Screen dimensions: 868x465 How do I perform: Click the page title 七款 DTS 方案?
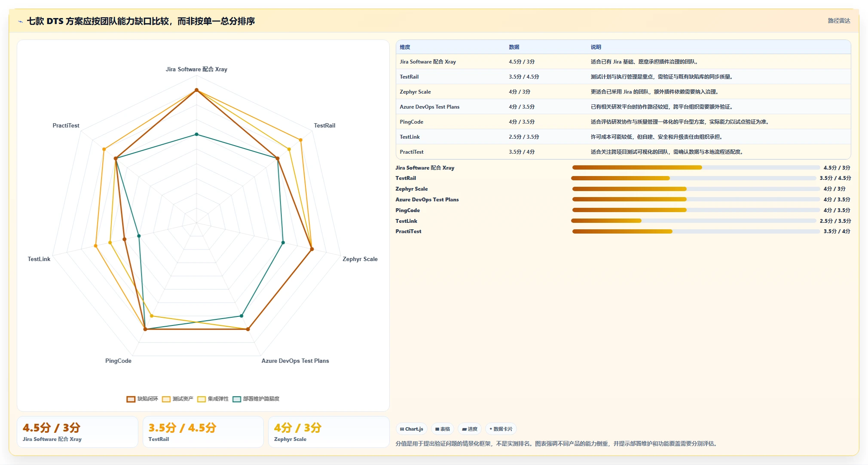point(141,21)
